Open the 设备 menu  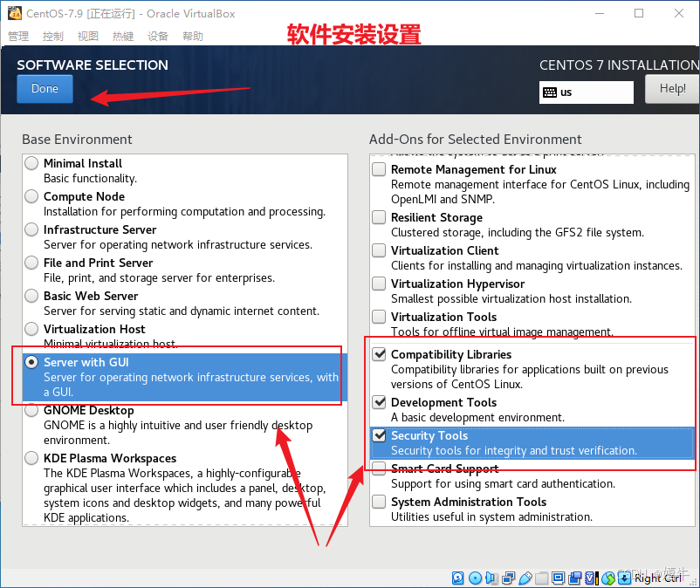pos(158,36)
